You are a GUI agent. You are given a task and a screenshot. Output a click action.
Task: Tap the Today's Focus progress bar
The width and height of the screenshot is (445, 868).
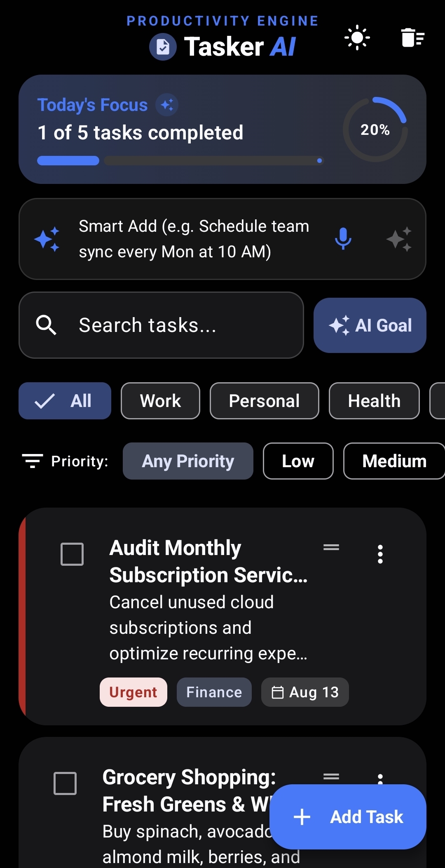180,160
